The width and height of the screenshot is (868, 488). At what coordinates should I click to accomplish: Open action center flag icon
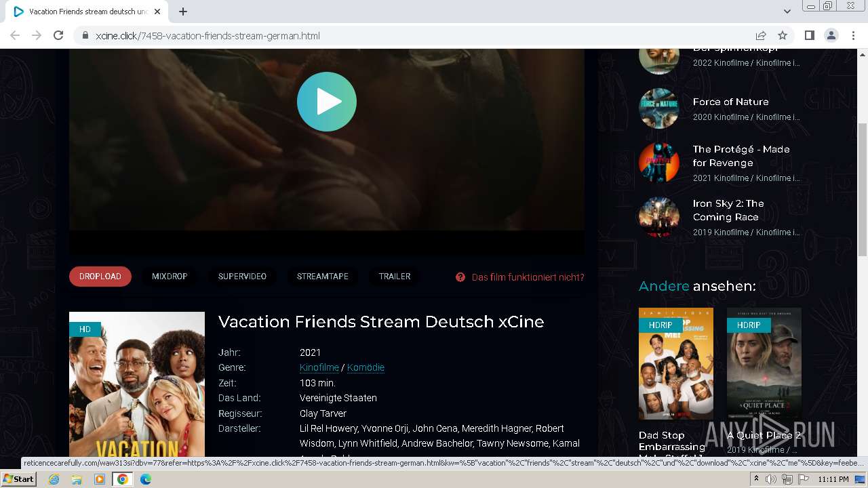point(803,479)
